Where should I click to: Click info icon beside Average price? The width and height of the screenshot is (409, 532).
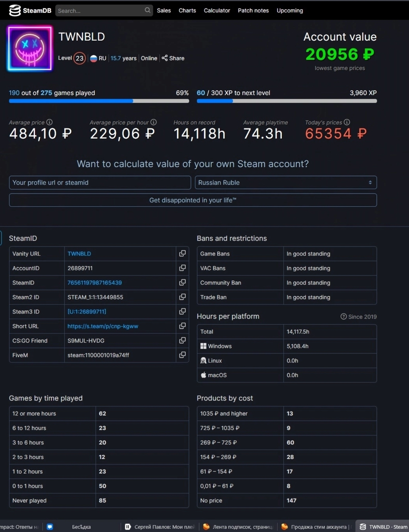point(49,122)
